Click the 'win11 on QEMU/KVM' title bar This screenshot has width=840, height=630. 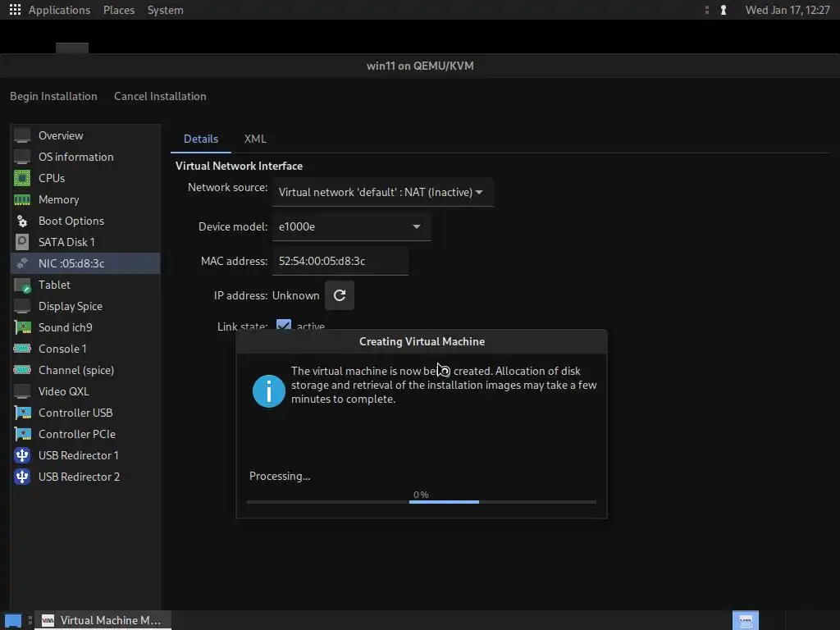(x=420, y=66)
